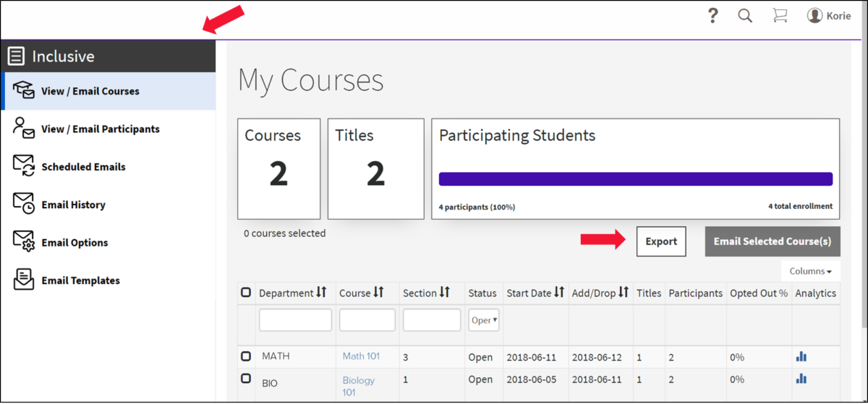Viewport: 868px width, 404px height.
Task: Open View / Email Participants menu item
Action: pos(100,129)
